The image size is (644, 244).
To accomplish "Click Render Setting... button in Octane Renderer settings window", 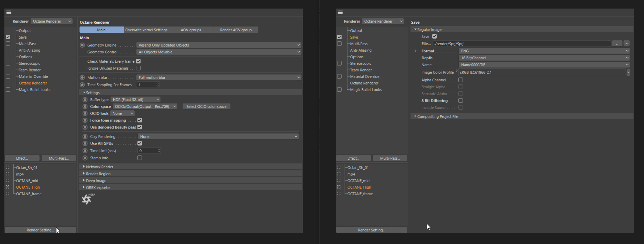I will (40, 230).
